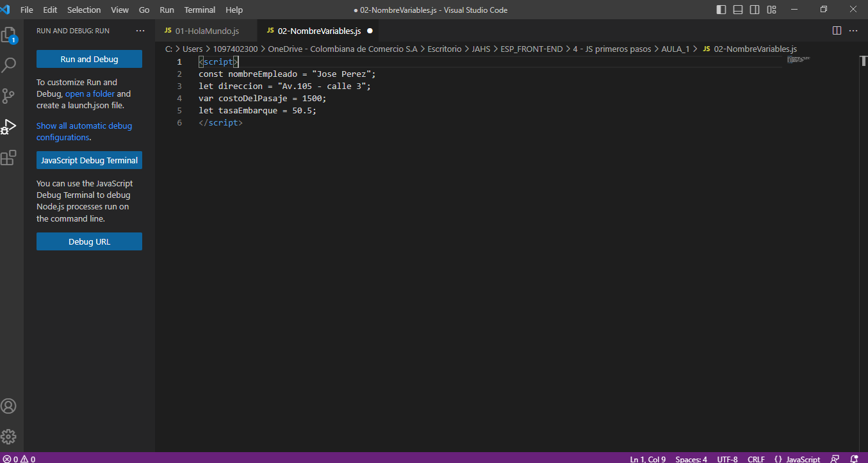The image size is (868, 463).
Task: Click the tasaEmbarque code line
Action: (x=258, y=110)
